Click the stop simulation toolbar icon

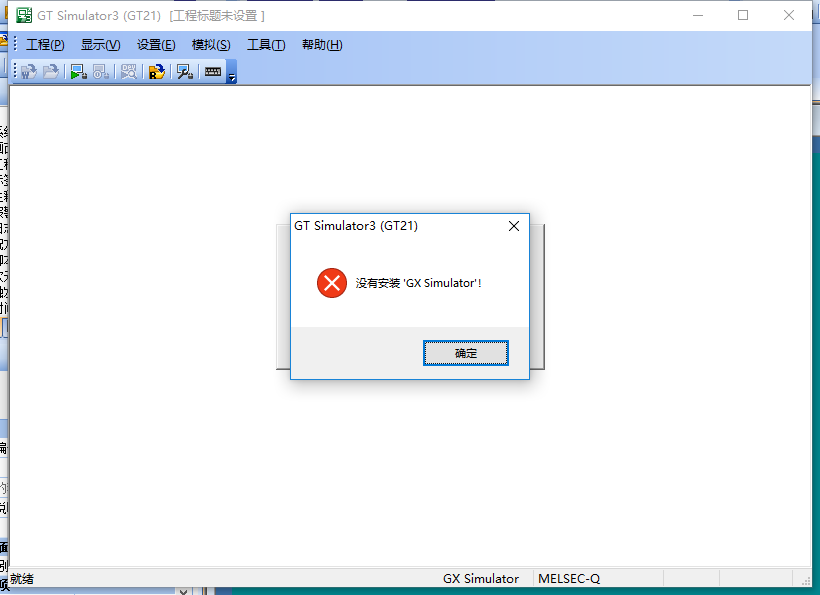click(100, 72)
